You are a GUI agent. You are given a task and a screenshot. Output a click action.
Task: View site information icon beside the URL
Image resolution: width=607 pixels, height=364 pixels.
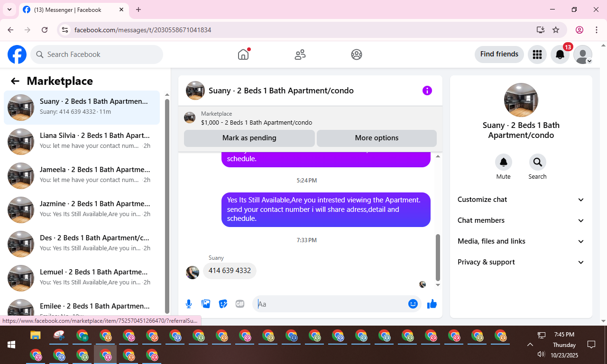pos(65,30)
